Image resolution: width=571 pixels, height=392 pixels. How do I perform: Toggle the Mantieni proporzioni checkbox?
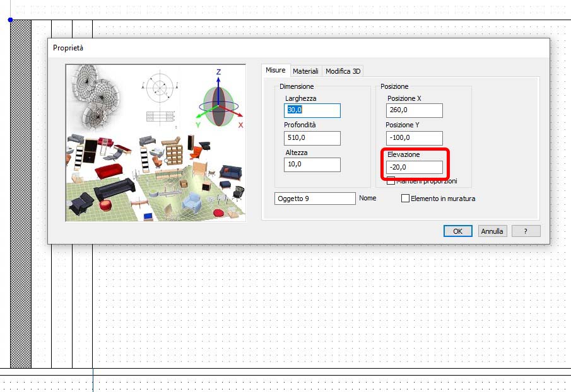[391, 181]
